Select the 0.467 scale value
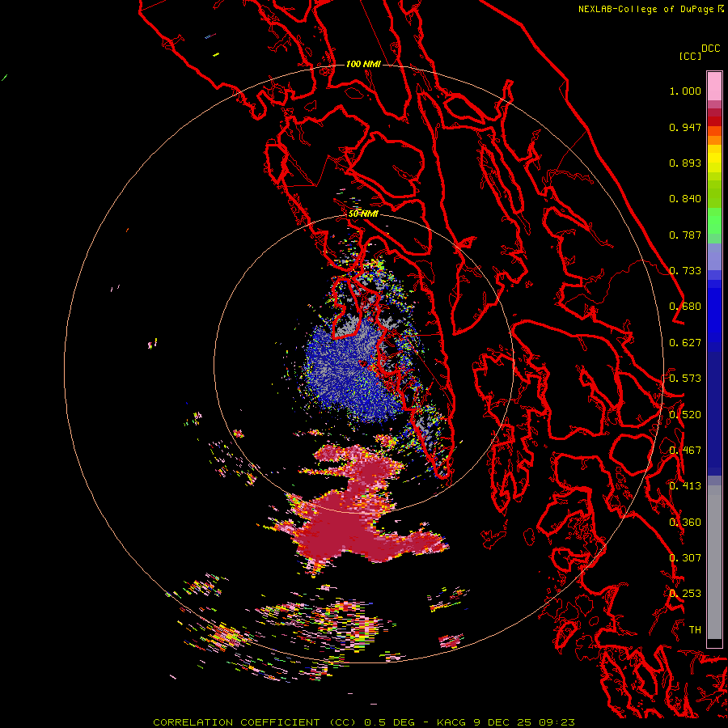Image resolution: width=728 pixels, height=728 pixels. 685,451
